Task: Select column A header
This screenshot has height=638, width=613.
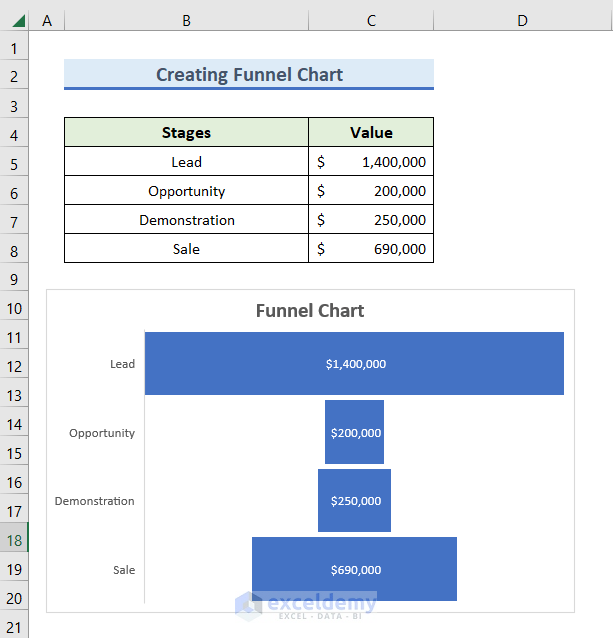Action: 47,20
